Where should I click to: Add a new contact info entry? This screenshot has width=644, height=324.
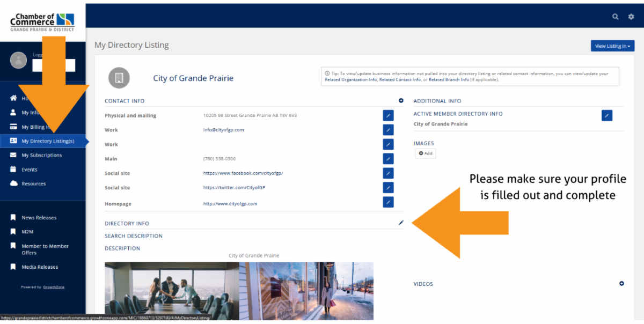(x=401, y=101)
